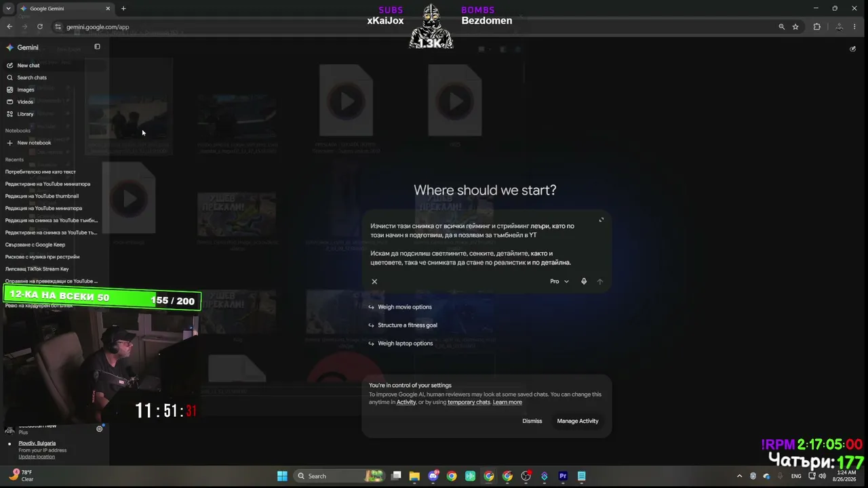Screen dimensions: 868x488
Task: Open the temporary chats link
Action: coord(469,403)
